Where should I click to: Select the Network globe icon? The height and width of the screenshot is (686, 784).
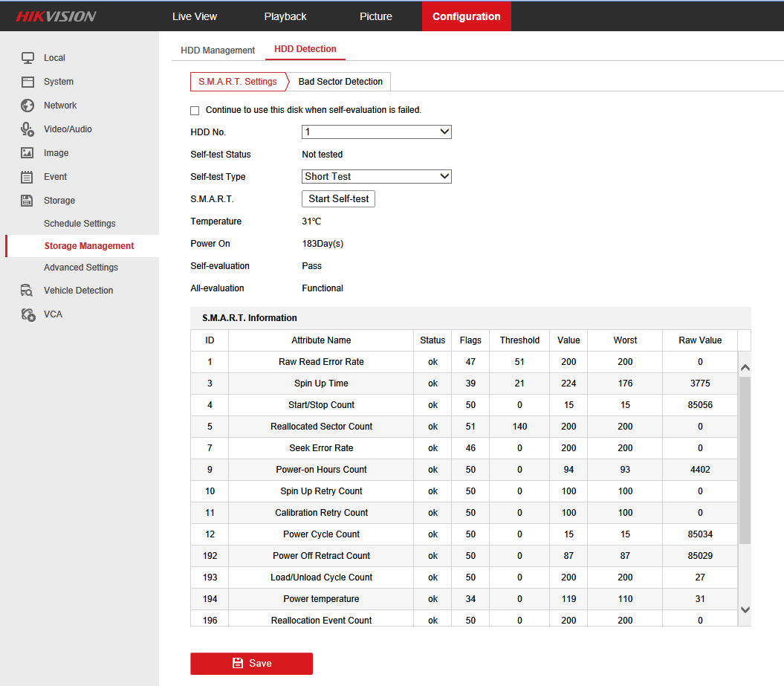tap(27, 106)
